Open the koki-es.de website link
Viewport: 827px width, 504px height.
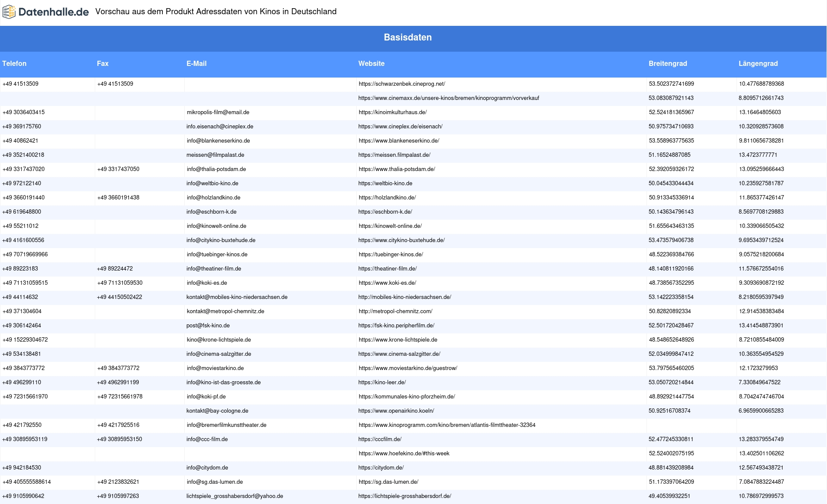click(388, 283)
